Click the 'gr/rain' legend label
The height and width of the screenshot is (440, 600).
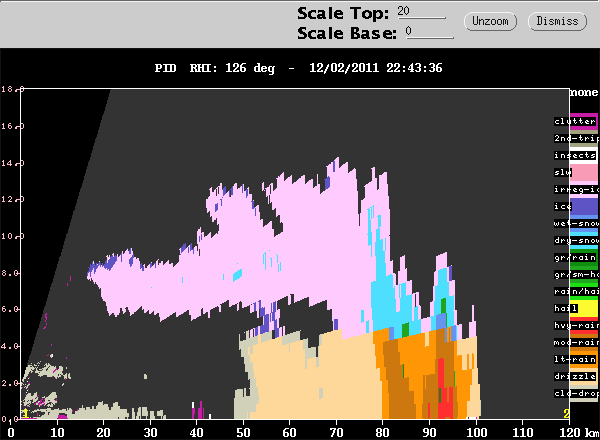(x=575, y=257)
